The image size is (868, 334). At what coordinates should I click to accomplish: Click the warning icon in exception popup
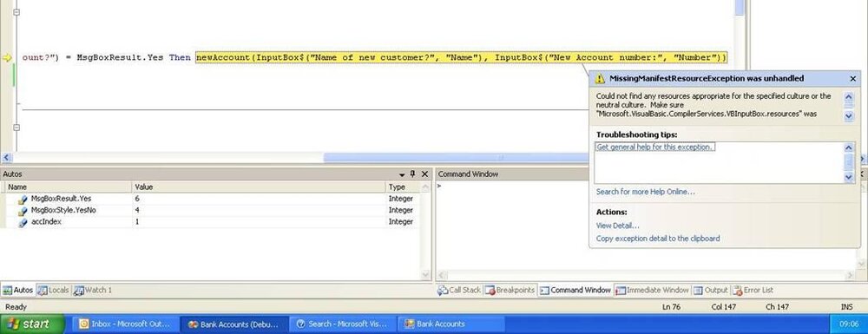pos(600,79)
